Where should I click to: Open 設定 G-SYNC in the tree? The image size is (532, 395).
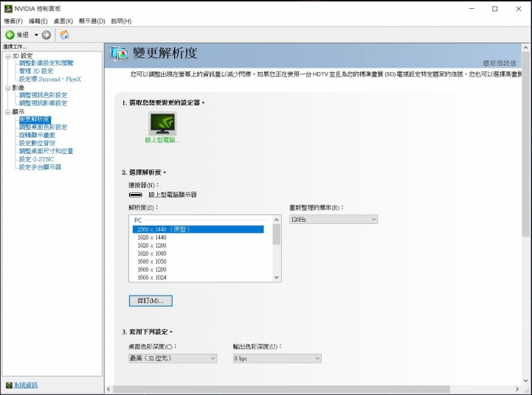36,159
